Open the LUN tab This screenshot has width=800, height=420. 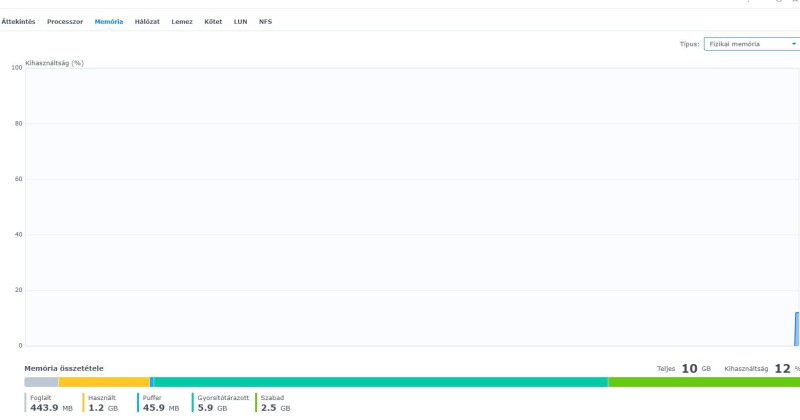point(240,22)
